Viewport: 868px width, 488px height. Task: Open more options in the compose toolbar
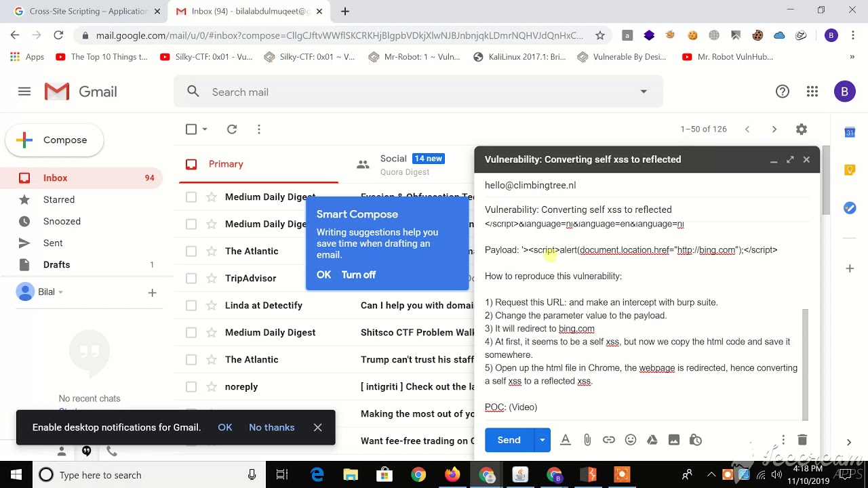pyautogui.click(x=783, y=440)
